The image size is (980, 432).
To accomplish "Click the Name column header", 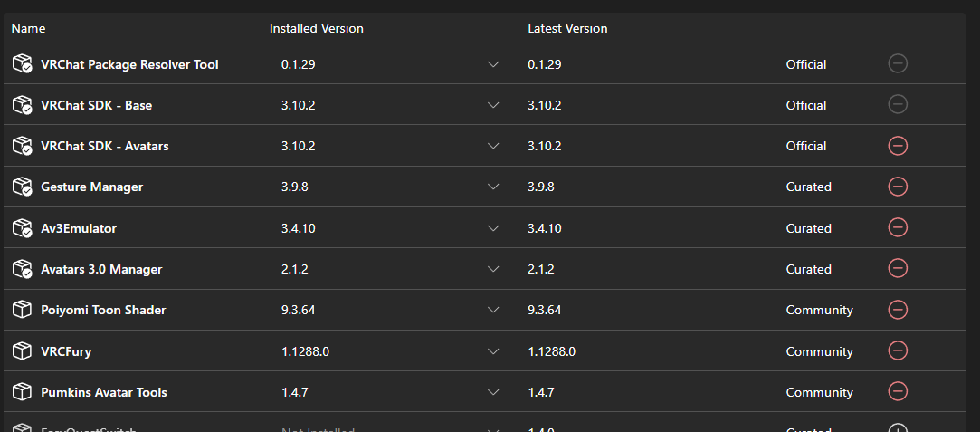I will click(x=28, y=28).
